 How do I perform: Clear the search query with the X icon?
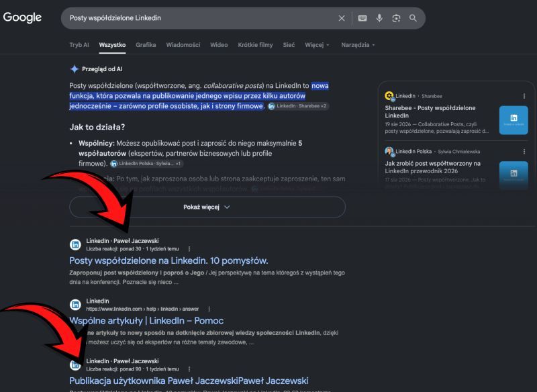click(x=342, y=18)
